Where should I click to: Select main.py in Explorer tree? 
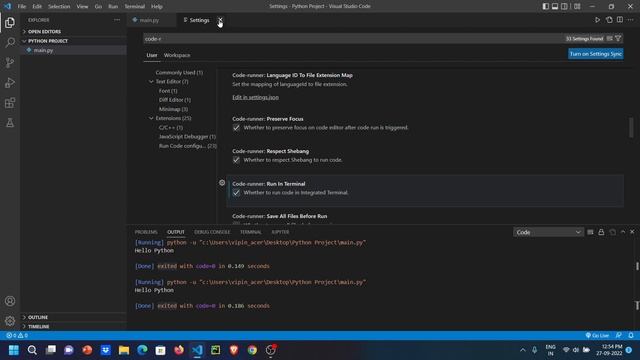tap(73, 50)
